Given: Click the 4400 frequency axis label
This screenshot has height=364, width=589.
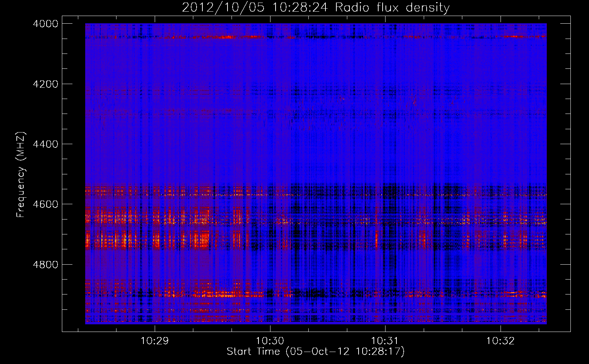Looking at the screenshot, I should coord(46,144).
